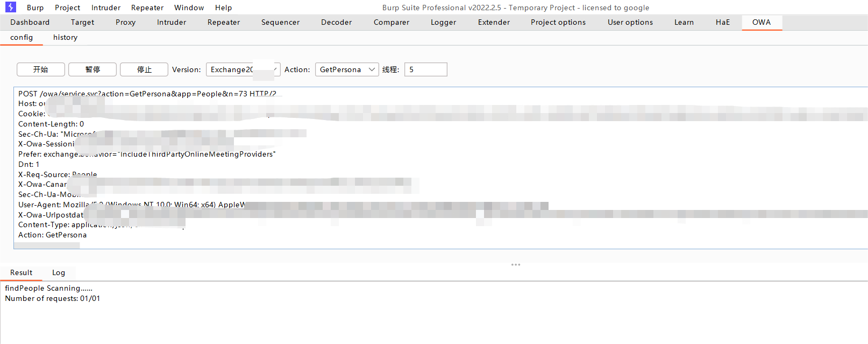Switch to the Logger tab
The width and height of the screenshot is (868, 344).
pyautogui.click(x=443, y=22)
